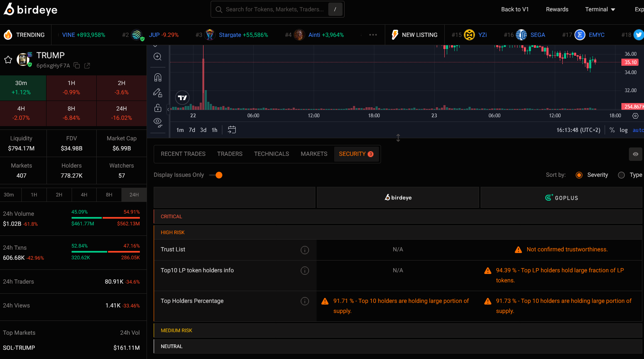644x359 pixels.
Task: Open the chart date range calendar icon
Action: point(232,130)
